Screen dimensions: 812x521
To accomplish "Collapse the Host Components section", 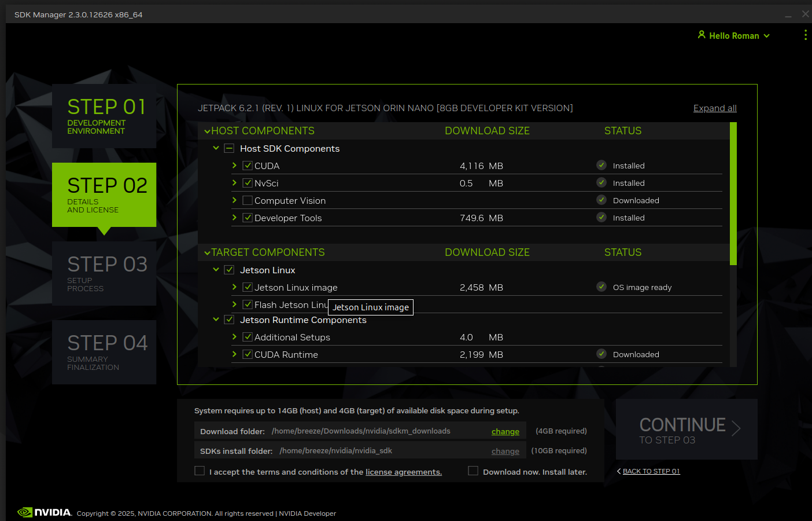I will [x=207, y=131].
